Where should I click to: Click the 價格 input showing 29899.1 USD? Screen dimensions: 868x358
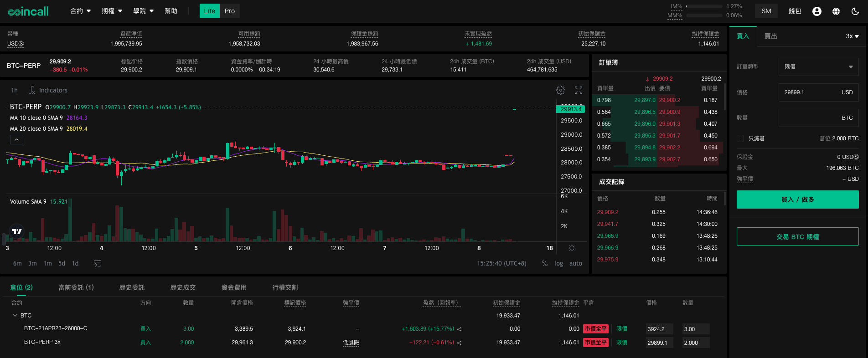click(x=818, y=92)
